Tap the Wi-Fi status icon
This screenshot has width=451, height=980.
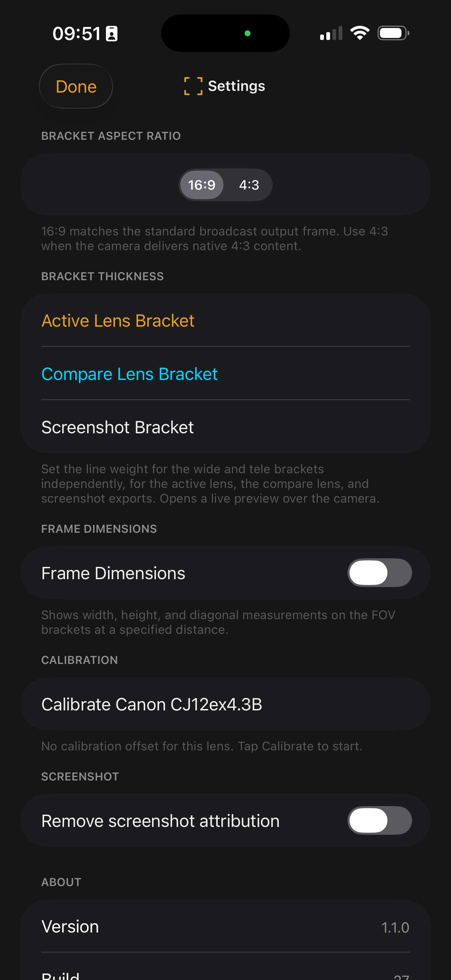[x=360, y=33]
